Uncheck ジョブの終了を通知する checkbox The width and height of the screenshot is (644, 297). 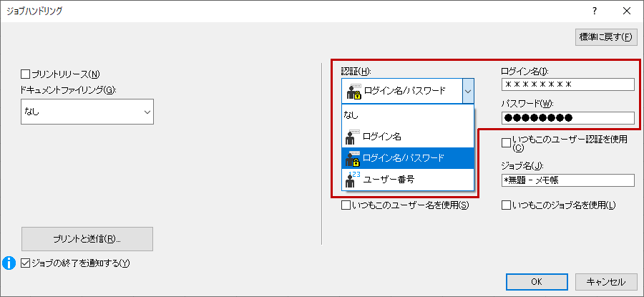26,263
